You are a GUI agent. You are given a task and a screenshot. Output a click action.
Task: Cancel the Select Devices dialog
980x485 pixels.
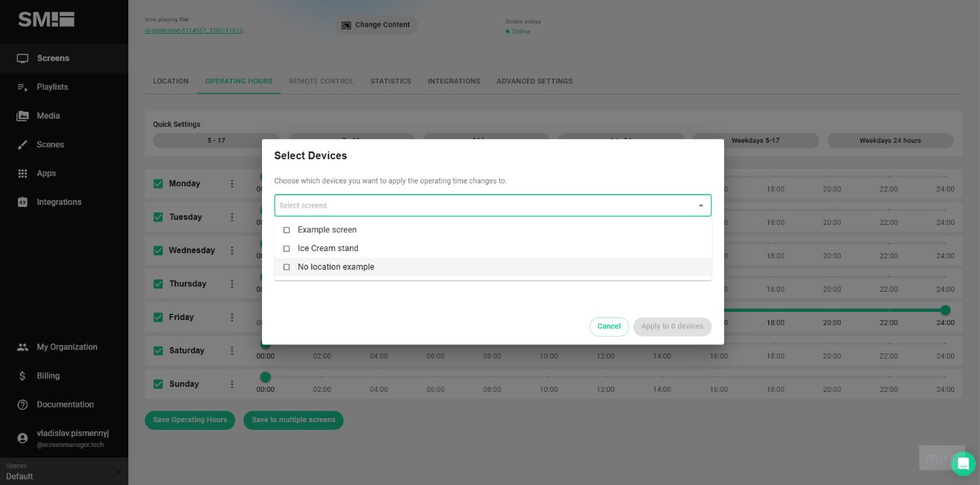coord(609,326)
